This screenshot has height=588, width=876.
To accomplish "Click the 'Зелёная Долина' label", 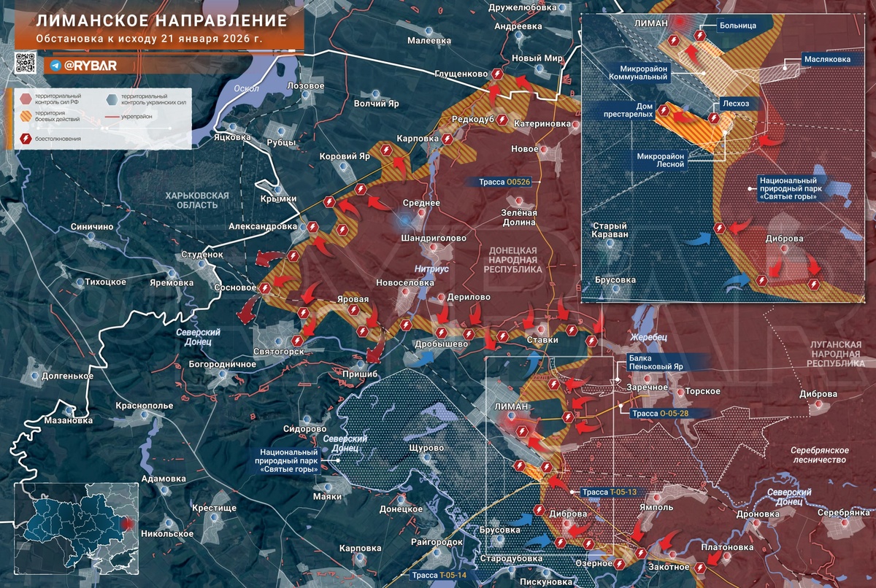I will click(519, 218).
